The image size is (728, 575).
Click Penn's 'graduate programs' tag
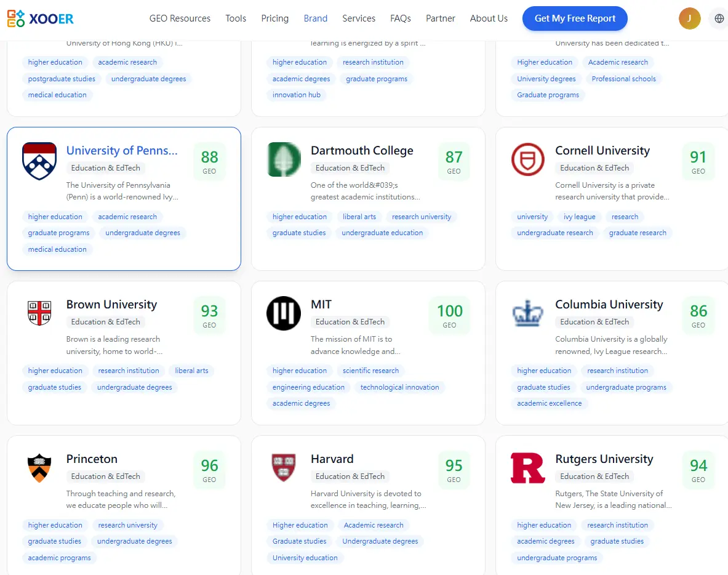tap(58, 233)
